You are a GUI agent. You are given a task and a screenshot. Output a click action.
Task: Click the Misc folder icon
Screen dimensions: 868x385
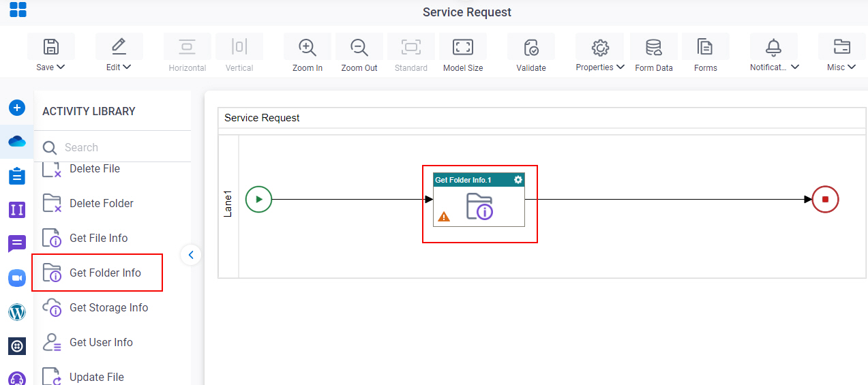(842, 46)
